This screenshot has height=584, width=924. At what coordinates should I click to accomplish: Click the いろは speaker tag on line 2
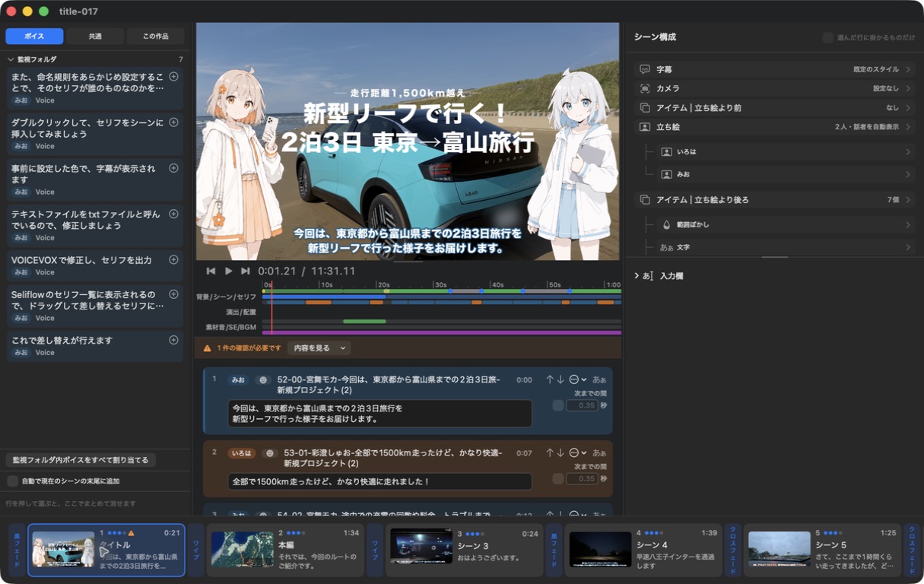tap(242, 453)
